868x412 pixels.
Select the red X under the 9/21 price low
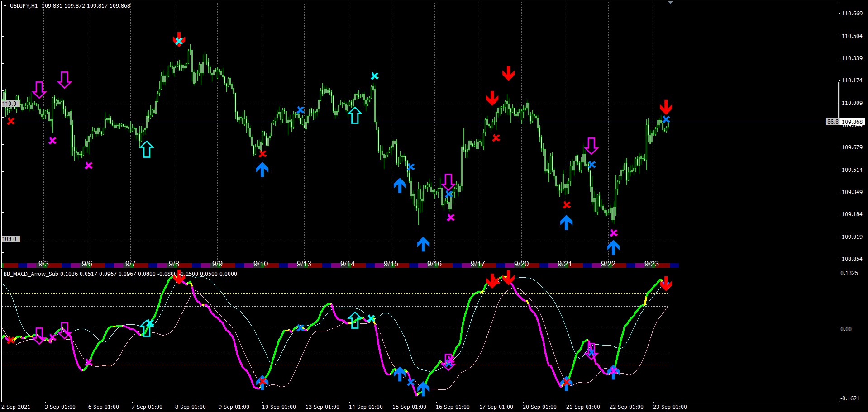pyautogui.click(x=567, y=205)
